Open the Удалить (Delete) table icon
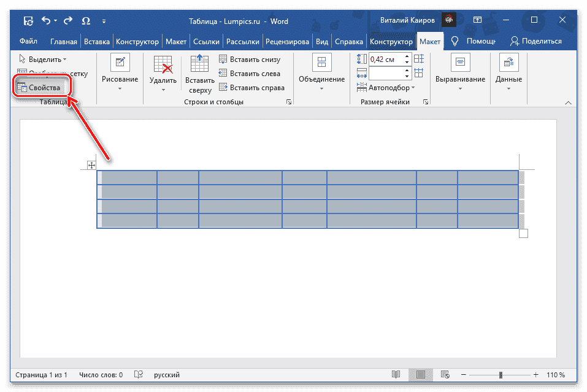This screenshot has width=587, height=392. point(163,64)
